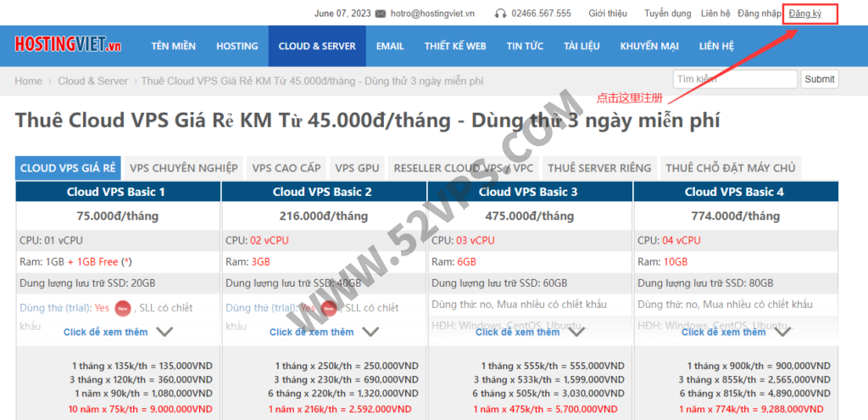Click the Đăng nhập login link
Image resolution: width=868 pixels, height=420 pixels.
tap(759, 14)
